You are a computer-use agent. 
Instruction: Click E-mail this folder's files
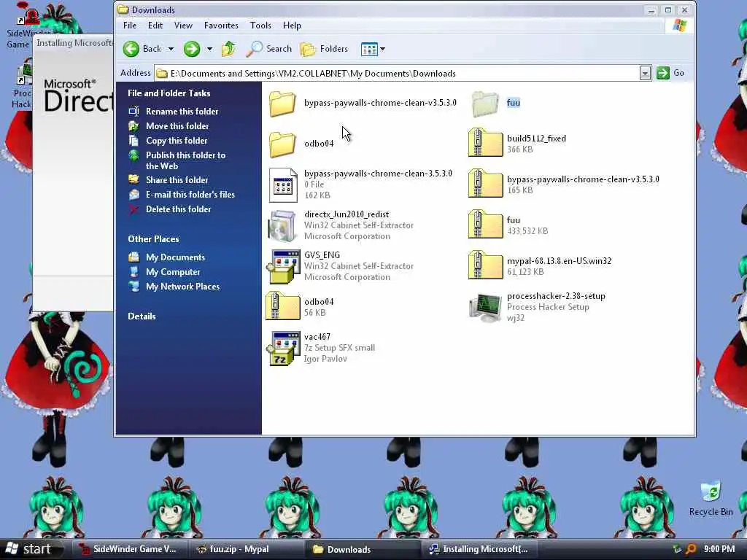pos(190,195)
